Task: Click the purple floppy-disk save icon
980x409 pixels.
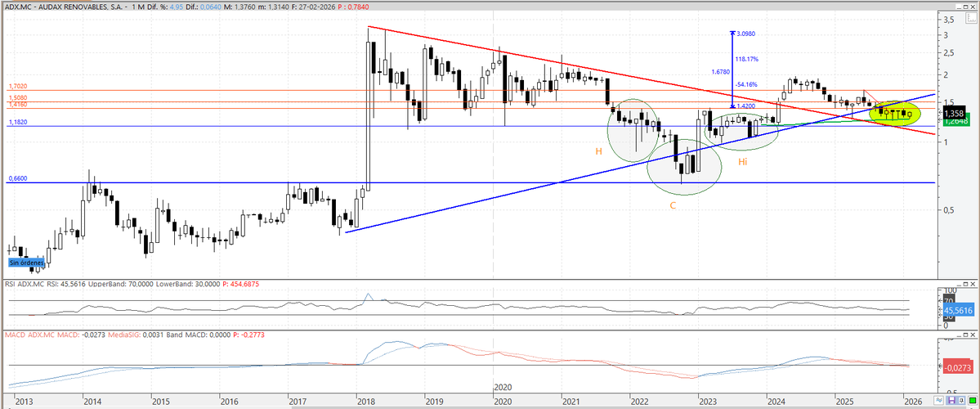Action: click(952, 400)
